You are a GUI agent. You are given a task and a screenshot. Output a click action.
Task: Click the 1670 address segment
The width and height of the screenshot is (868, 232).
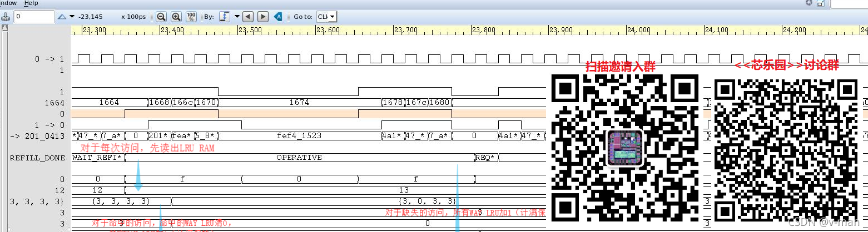[206, 103]
